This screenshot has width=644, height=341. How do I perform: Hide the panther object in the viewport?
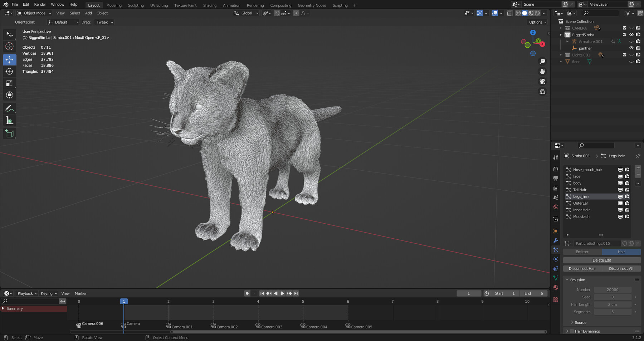click(x=631, y=48)
